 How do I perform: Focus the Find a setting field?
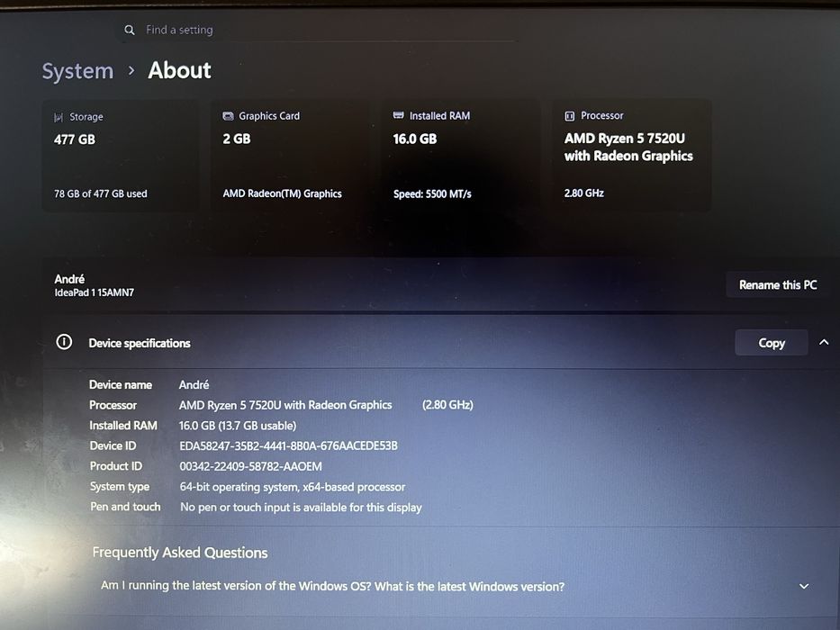point(316,30)
